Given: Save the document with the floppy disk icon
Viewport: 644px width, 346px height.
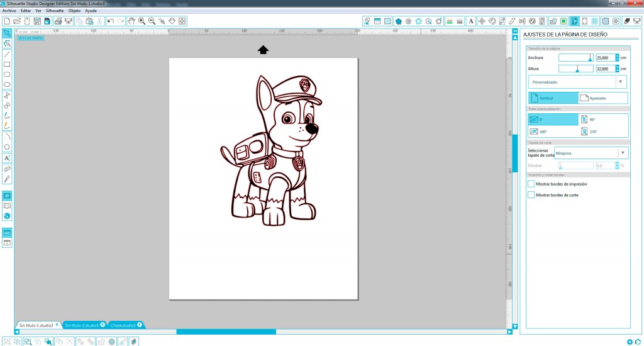Looking at the screenshot, I should [x=37, y=21].
